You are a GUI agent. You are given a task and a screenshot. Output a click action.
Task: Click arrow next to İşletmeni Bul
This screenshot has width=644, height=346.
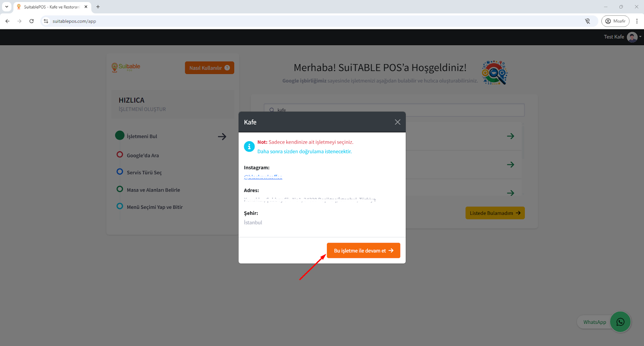[222, 136]
